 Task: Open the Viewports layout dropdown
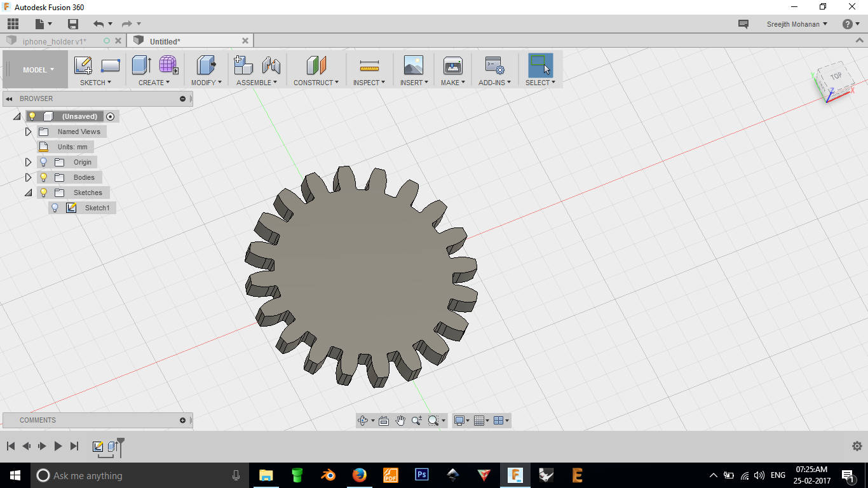pos(501,421)
